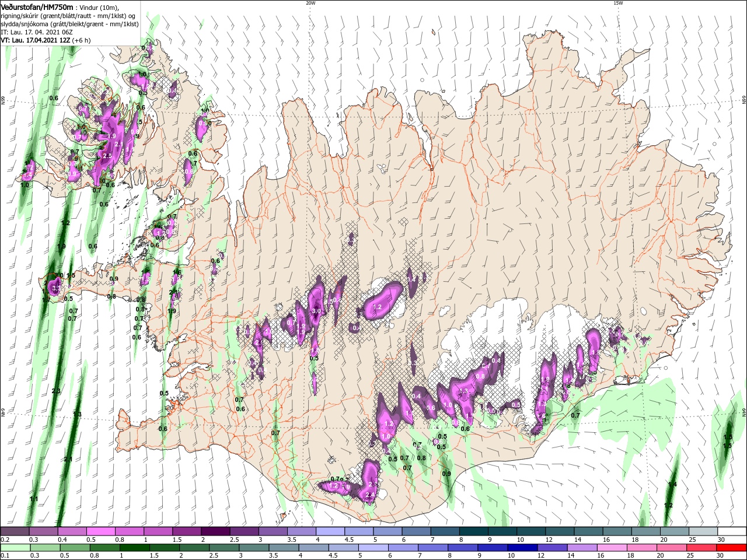This screenshot has width=747, height=560.
Task: Click the deep blue 10 swatch in the green-to-red legend
Action: click(x=522, y=548)
